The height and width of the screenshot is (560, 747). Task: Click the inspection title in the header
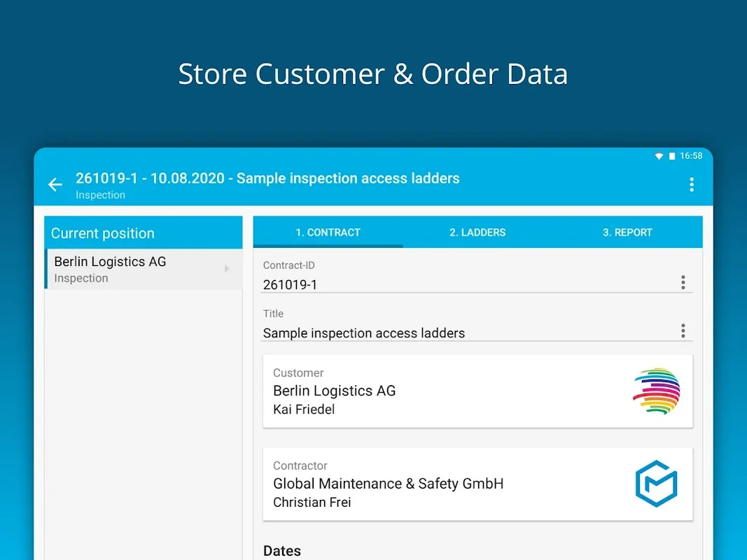267,178
